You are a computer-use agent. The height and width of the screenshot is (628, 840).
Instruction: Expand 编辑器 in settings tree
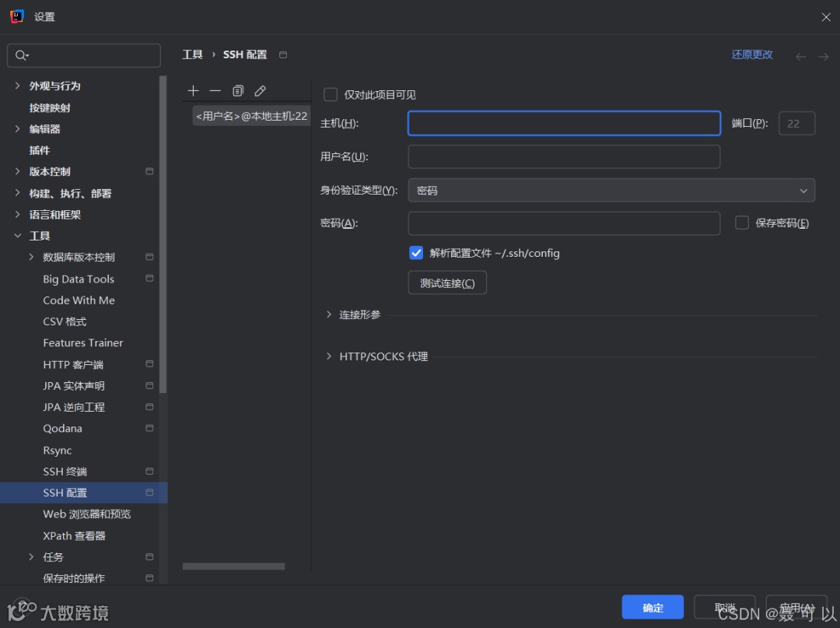click(18, 128)
